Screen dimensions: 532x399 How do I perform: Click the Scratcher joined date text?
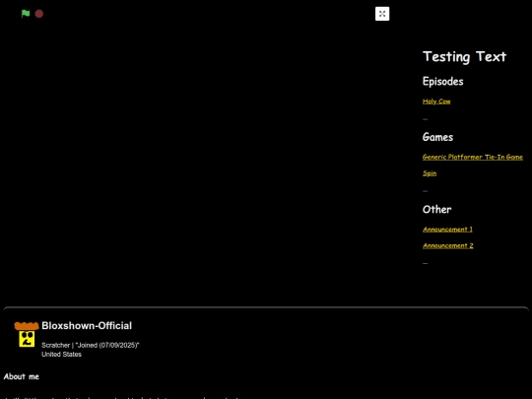[x=91, y=345]
